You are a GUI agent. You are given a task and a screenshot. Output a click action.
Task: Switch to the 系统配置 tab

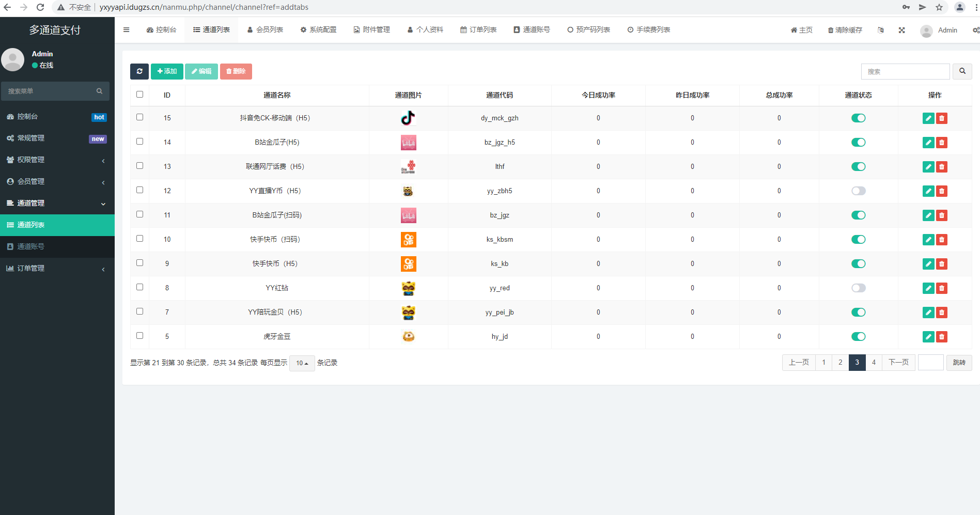[x=318, y=30]
